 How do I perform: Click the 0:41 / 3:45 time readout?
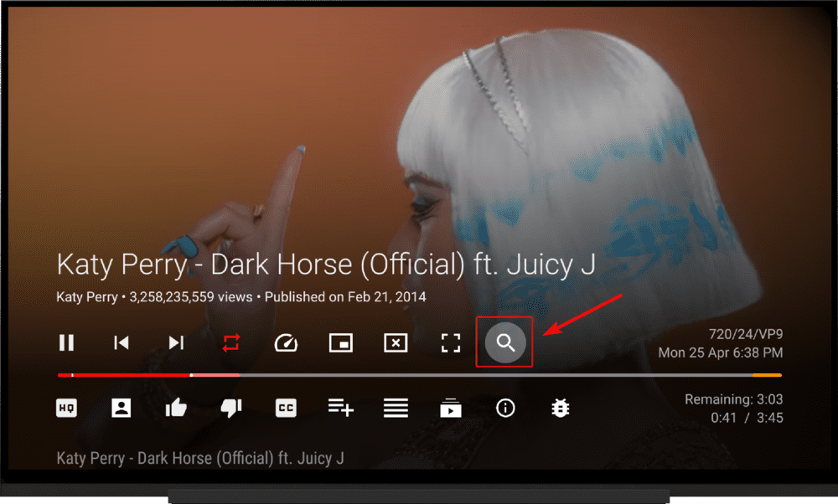click(x=747, y=418)
